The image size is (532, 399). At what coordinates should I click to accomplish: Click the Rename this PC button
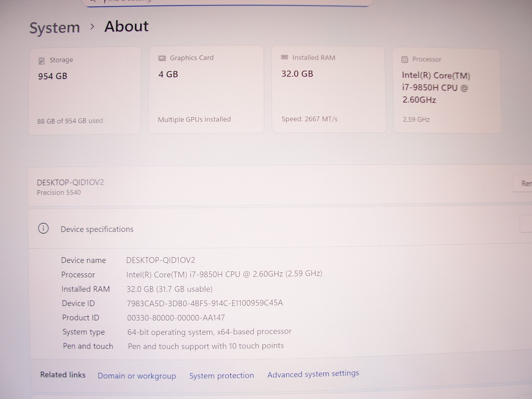pyautogui.click(x=523, y=183)
